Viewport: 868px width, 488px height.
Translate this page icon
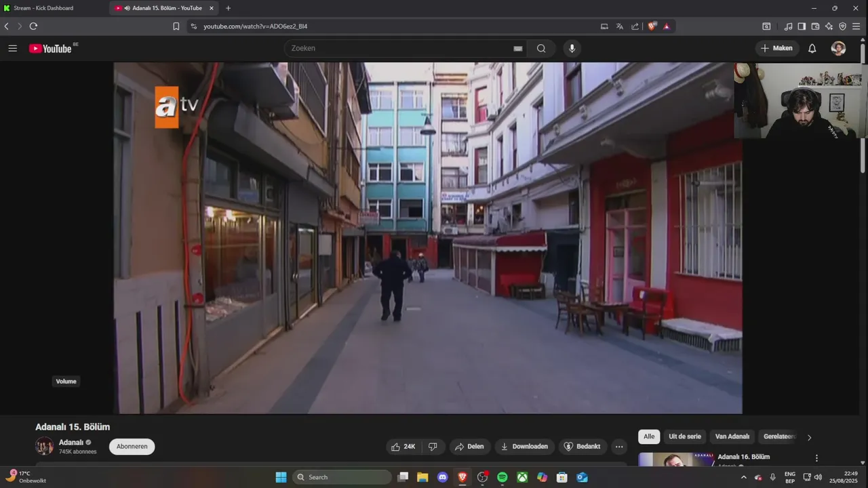coord(620,26)
